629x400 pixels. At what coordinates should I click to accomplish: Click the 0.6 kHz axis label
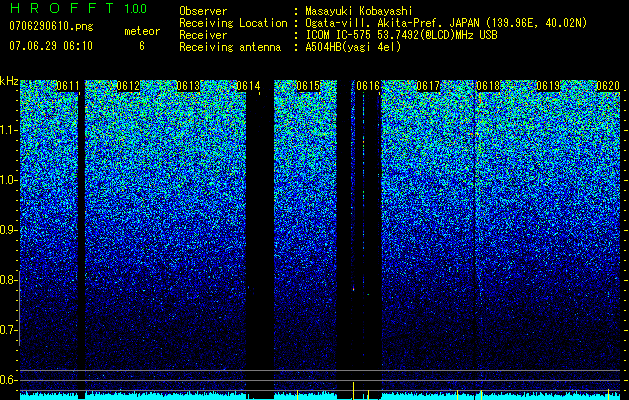point(9,380)
